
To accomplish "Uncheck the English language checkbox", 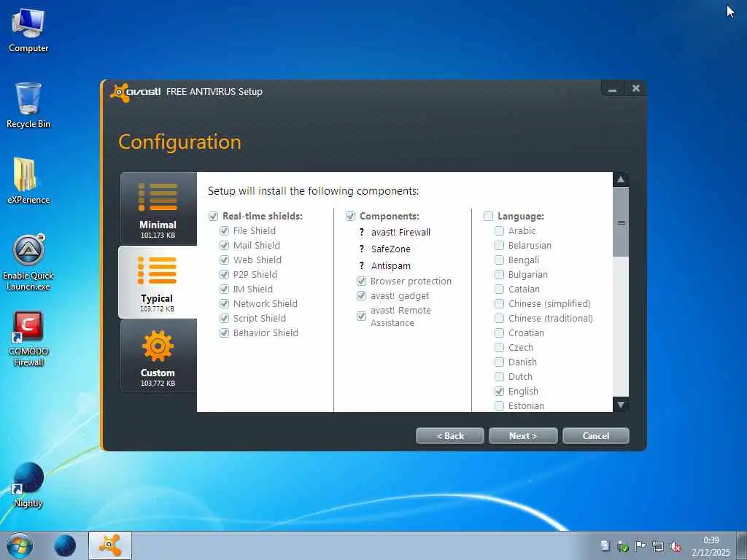I will point(499,392).
